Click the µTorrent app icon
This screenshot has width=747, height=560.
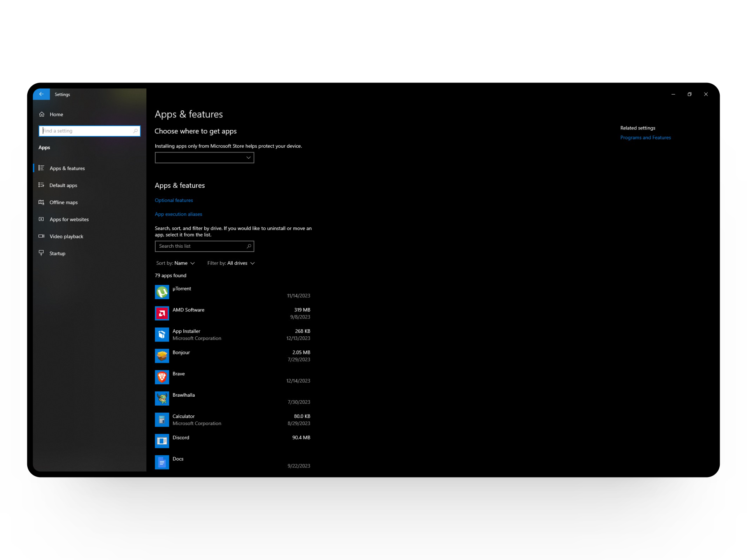pyautogui.click(x=162, y=292)
